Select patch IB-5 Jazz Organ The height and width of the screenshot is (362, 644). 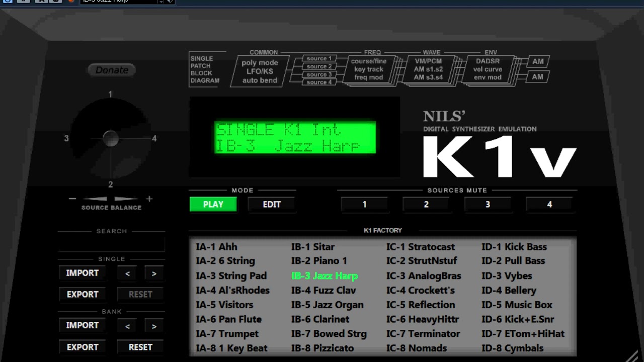tap(327, 305)
